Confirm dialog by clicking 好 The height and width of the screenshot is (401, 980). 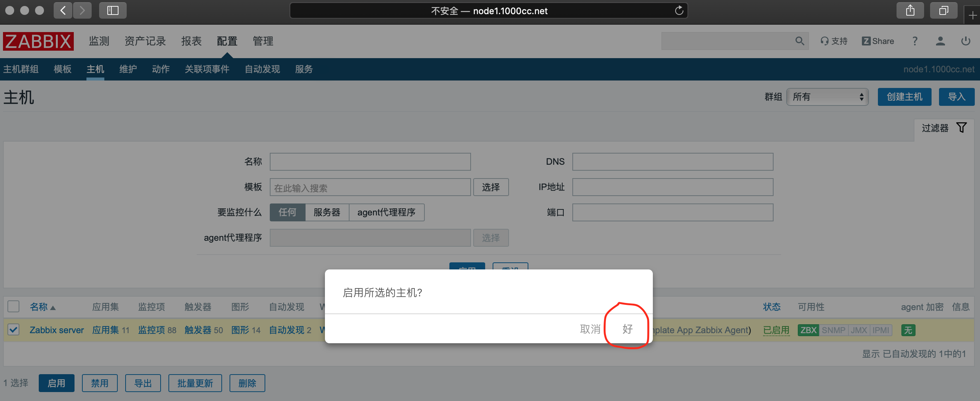(x=627, y=329)
